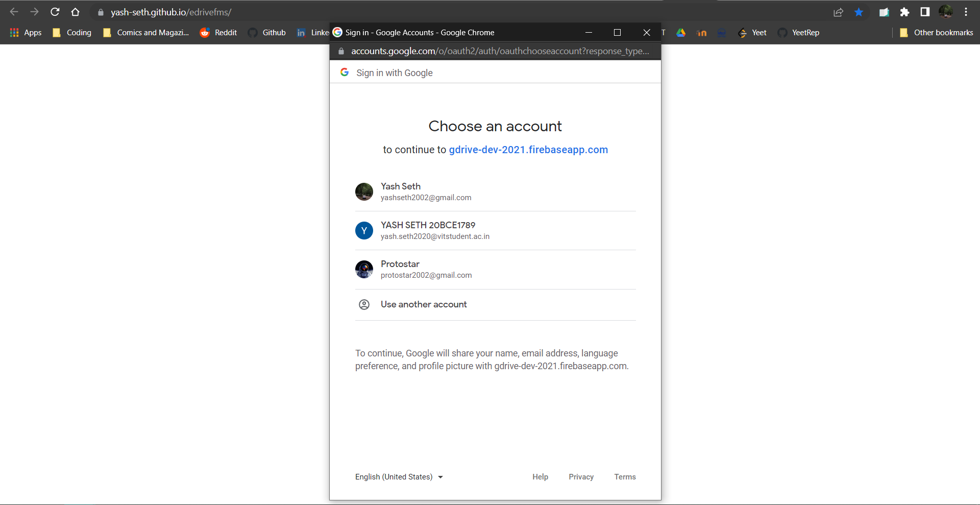Click the blue Y avatar
The height and width of the screenshot is (505, 980).
click(x=364, y=230)
